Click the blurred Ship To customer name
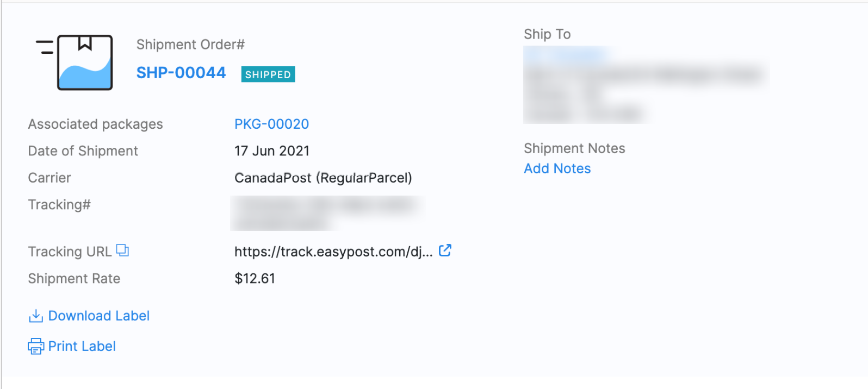The height and width of the screenshot is (389, 868). click(566, 54)
